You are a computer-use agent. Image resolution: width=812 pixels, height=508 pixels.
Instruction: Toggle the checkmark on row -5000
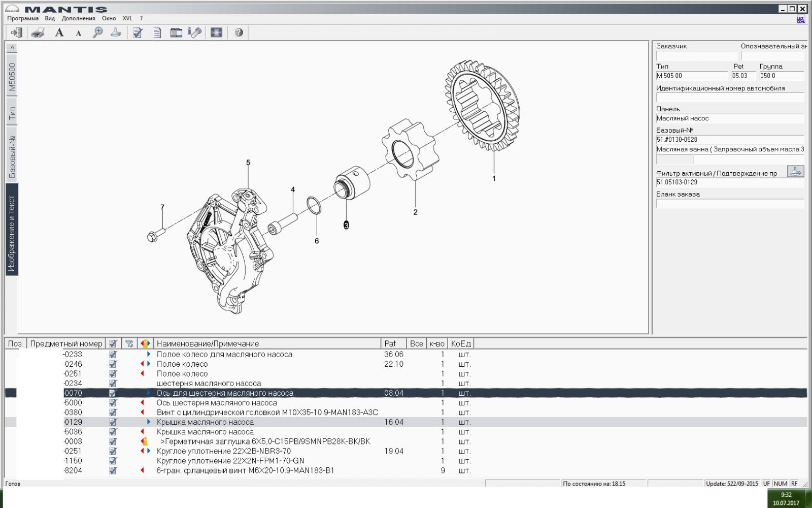tap(113, 403)
